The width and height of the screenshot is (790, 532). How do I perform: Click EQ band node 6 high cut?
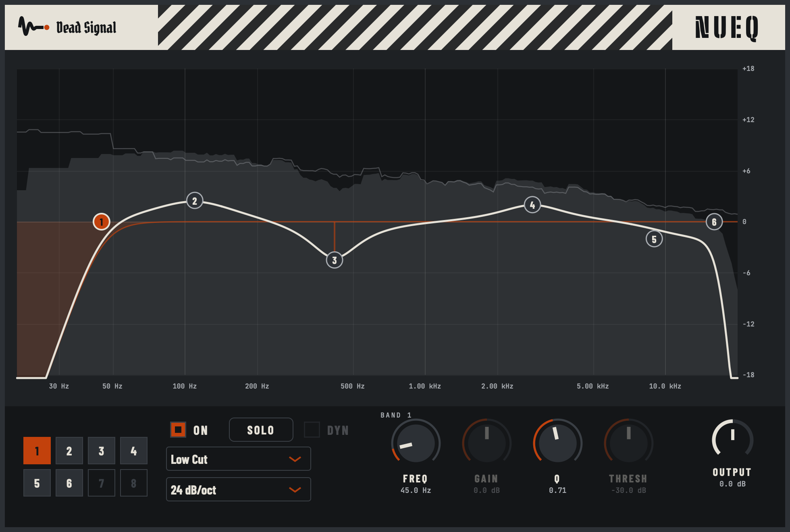(x=714, y=222)
